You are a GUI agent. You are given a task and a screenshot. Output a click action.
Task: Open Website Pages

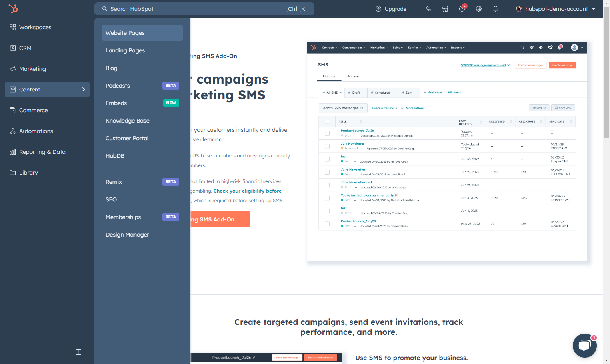click(142, 33)
